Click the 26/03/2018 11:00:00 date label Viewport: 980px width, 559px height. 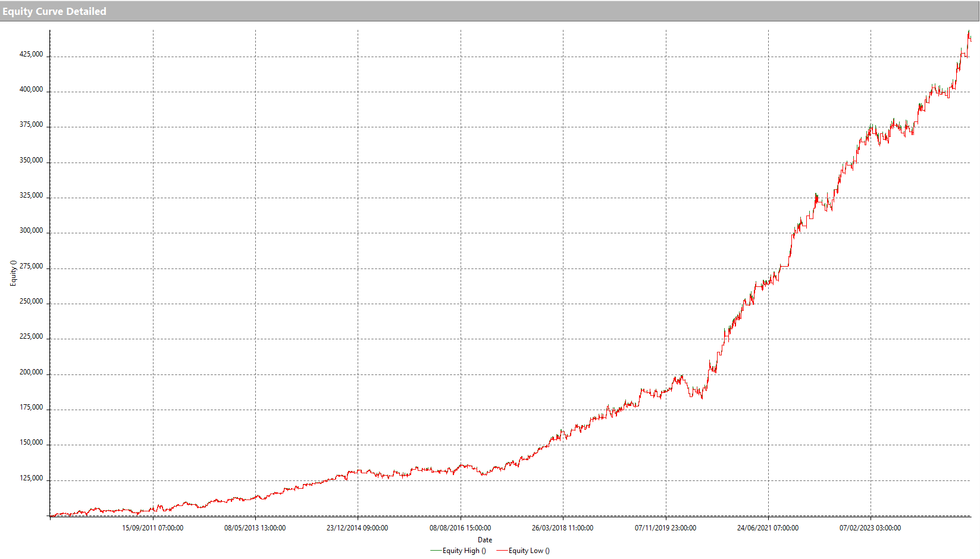coord(562,528)
